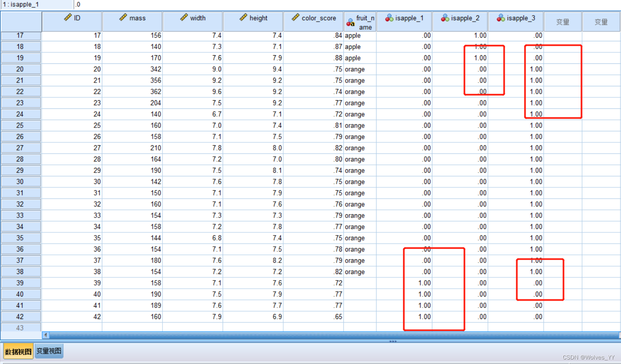Select the mass cell with value 342

[133, 69]
